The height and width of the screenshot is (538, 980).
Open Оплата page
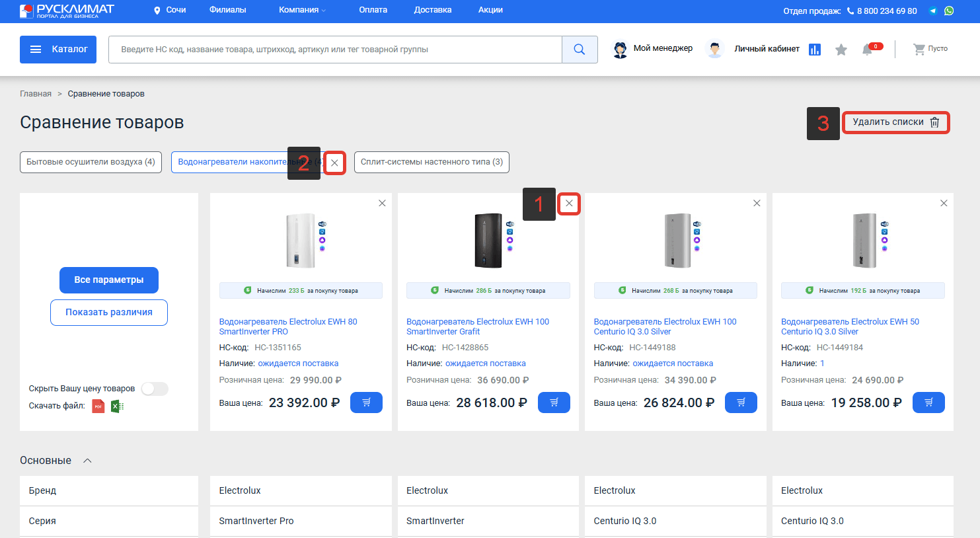tap(373, 10)
